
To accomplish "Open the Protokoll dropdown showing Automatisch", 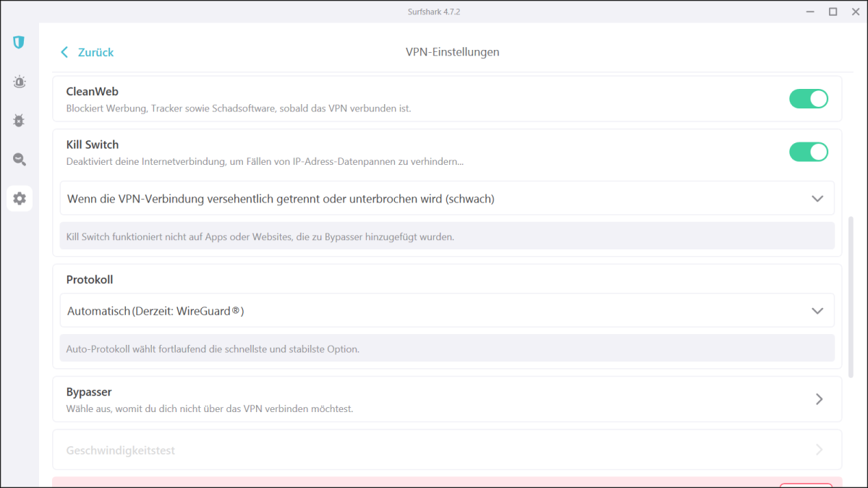I will coord(447,311).
